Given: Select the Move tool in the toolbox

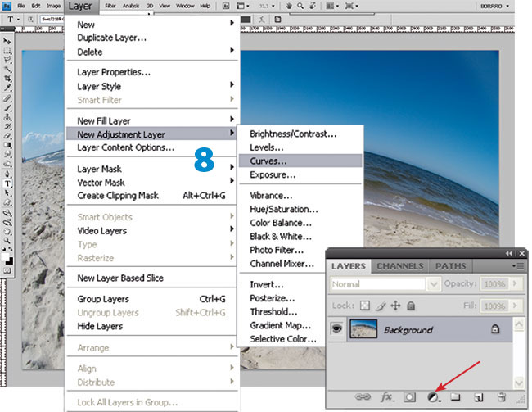Looking at the screenshot, I should (7, 41).
